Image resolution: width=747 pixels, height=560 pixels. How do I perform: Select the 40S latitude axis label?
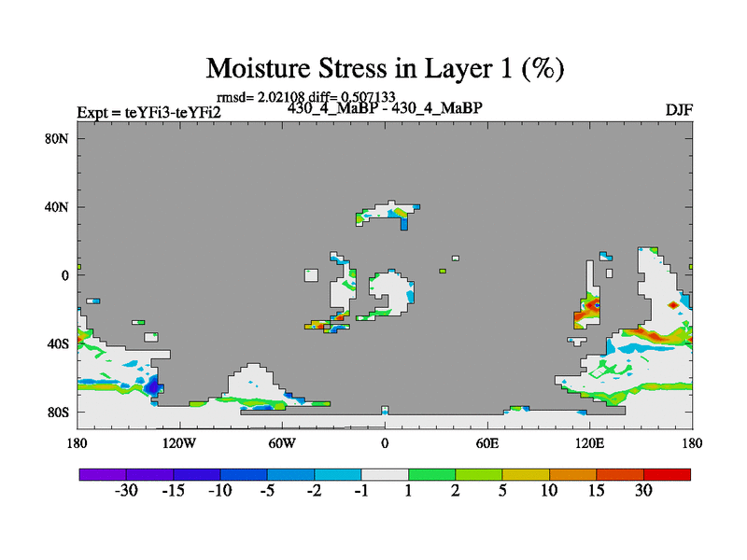tap(59, 343)
